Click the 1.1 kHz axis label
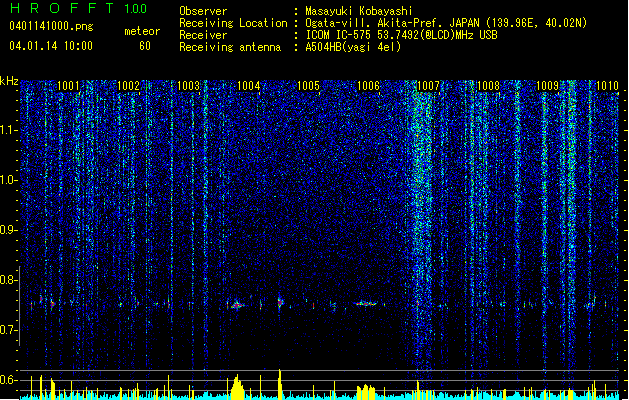629x400 pixels. (9, 130)
